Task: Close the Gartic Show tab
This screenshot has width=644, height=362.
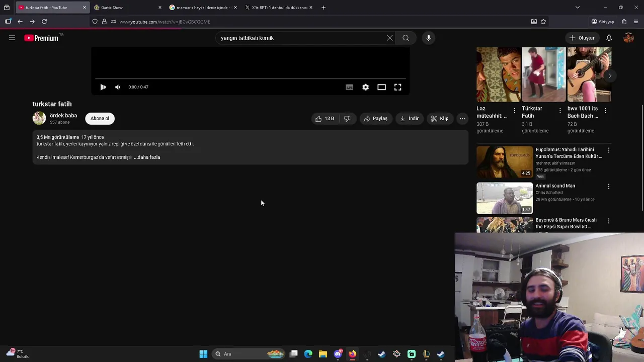Action: click(x=160, y=8)
